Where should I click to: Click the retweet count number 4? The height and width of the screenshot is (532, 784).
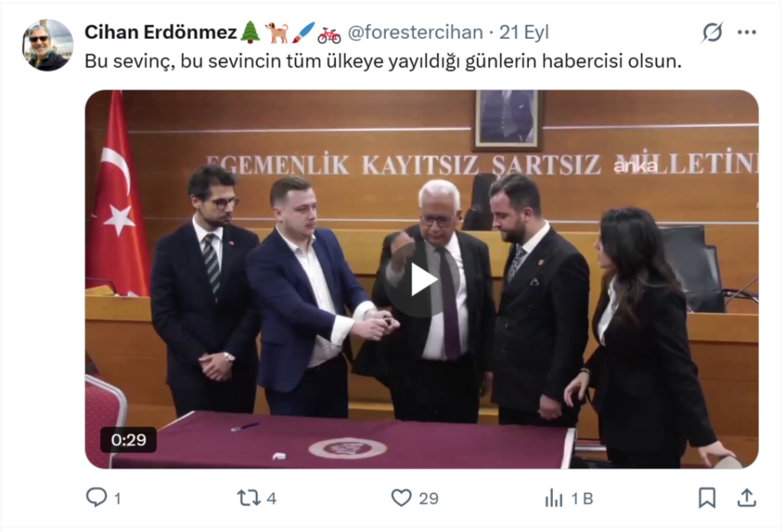271,498
